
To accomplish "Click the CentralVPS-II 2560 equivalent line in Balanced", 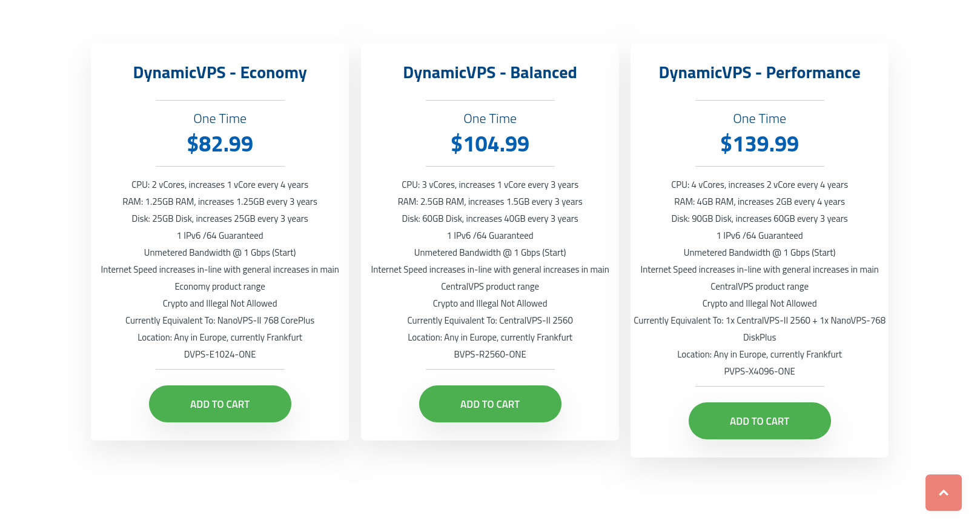I will click(490, 321).
